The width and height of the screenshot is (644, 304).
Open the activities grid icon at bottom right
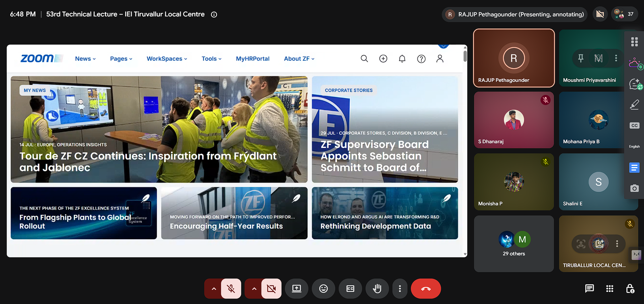[x=610, y=289]
